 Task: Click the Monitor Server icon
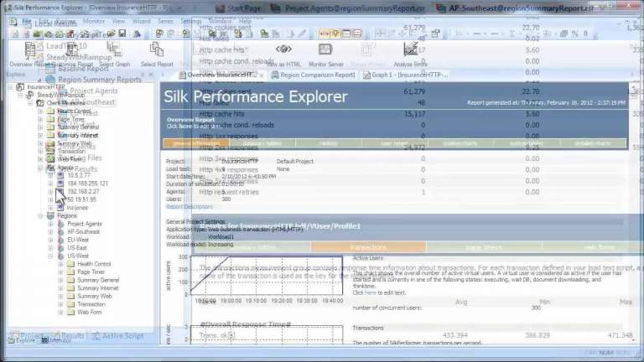(325, 49)
